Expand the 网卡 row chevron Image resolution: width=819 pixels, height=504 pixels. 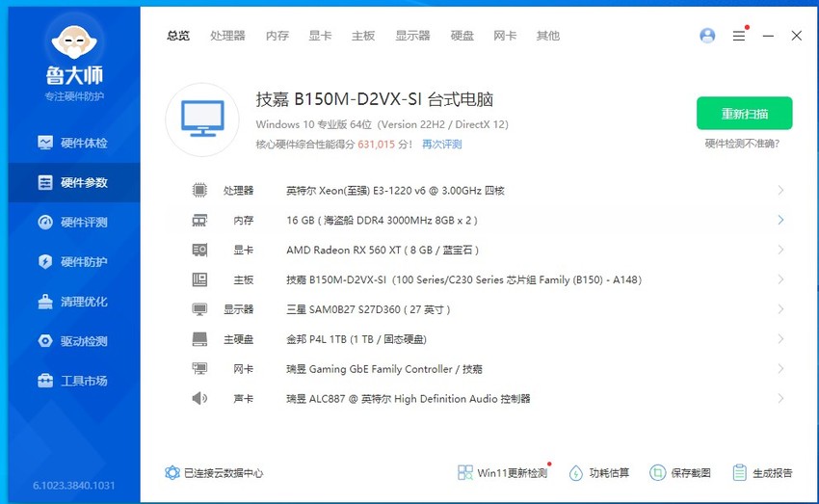tap(780, 369)
